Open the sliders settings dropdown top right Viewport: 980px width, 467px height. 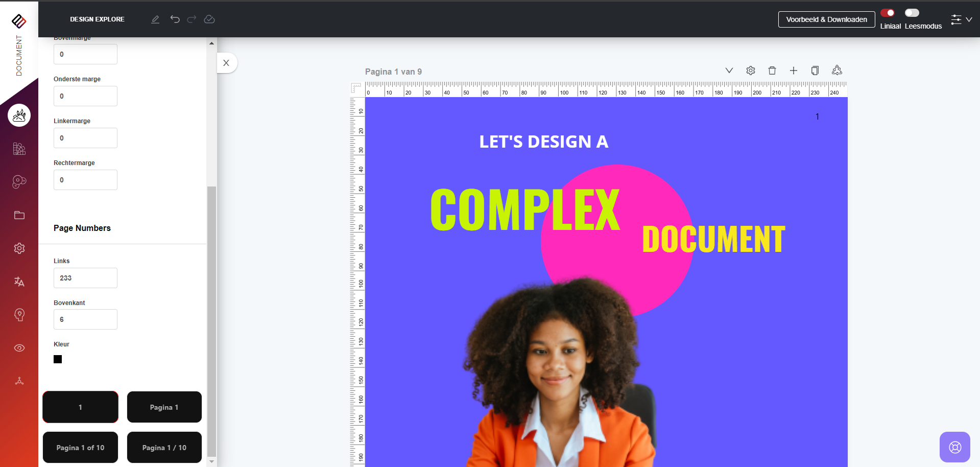(x=961, y=19)
